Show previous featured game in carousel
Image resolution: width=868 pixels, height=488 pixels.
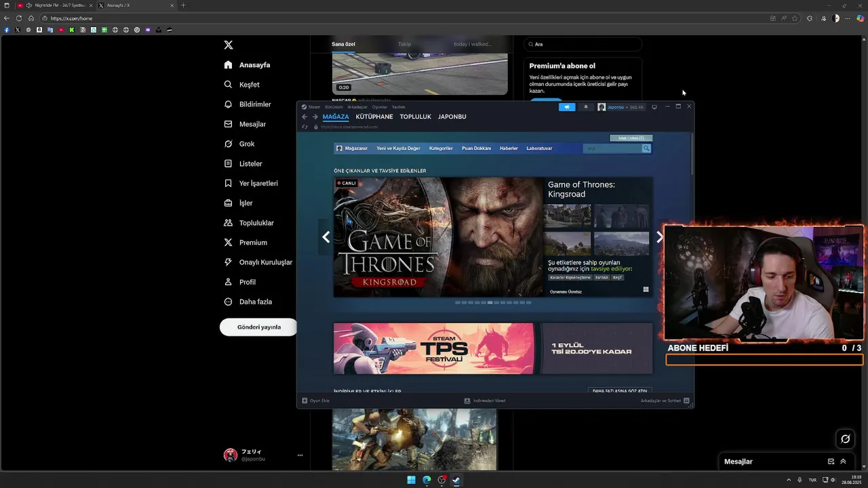[x=326, y=237]
